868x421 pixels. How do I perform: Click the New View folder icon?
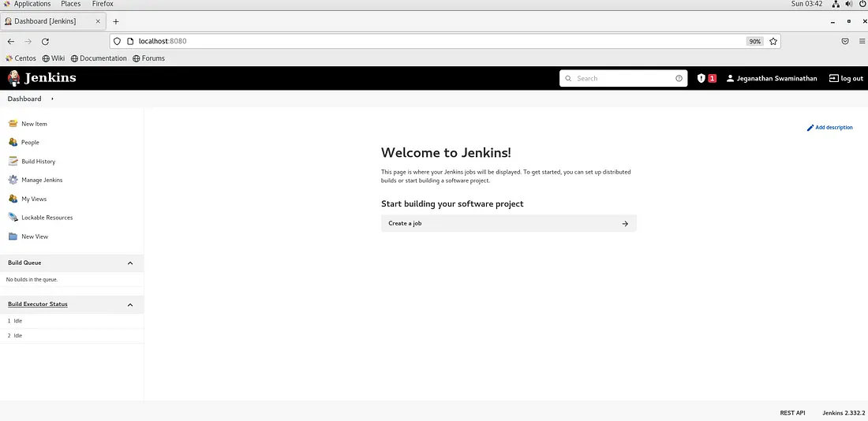tap(13, 237)
